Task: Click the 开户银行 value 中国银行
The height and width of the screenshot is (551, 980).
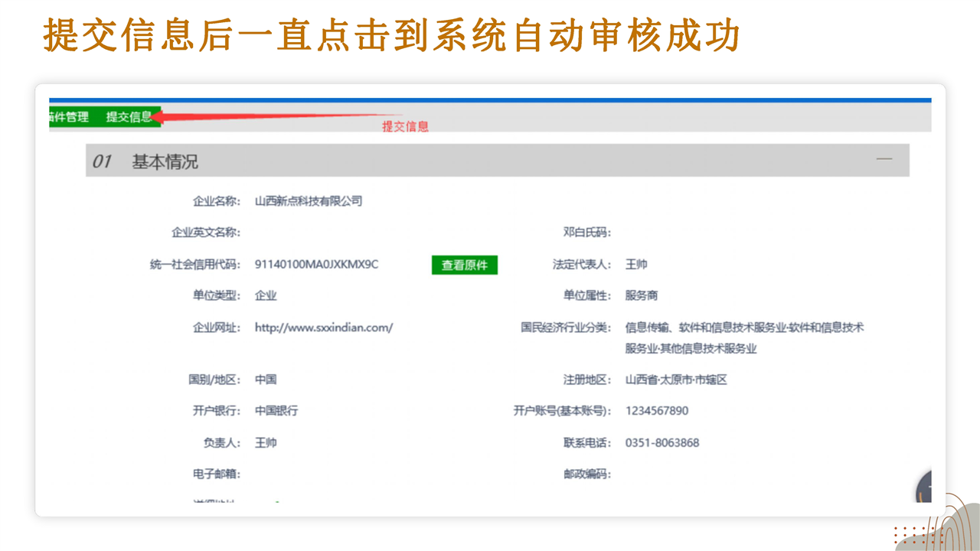Action: pyautogui.click(x=276, y=411)
